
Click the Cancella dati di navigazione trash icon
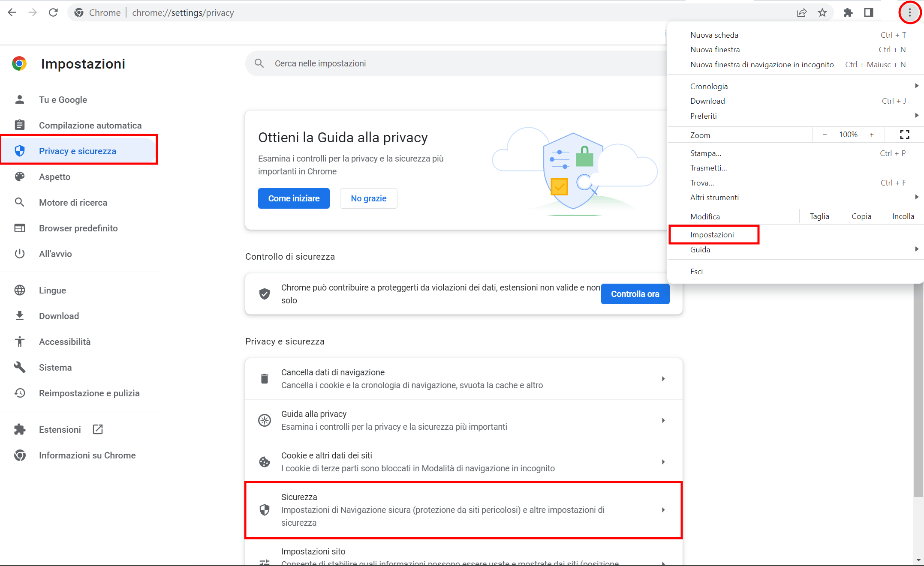(x=264, y=378)
